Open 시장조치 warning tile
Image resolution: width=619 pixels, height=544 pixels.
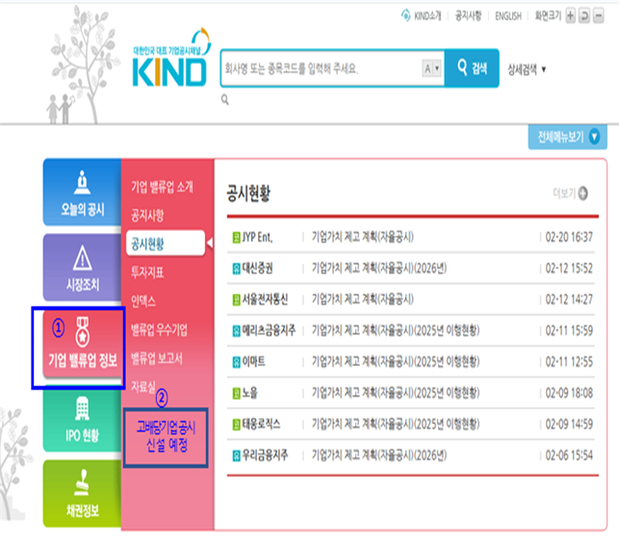pyautogui.click(x=81, y=268)
